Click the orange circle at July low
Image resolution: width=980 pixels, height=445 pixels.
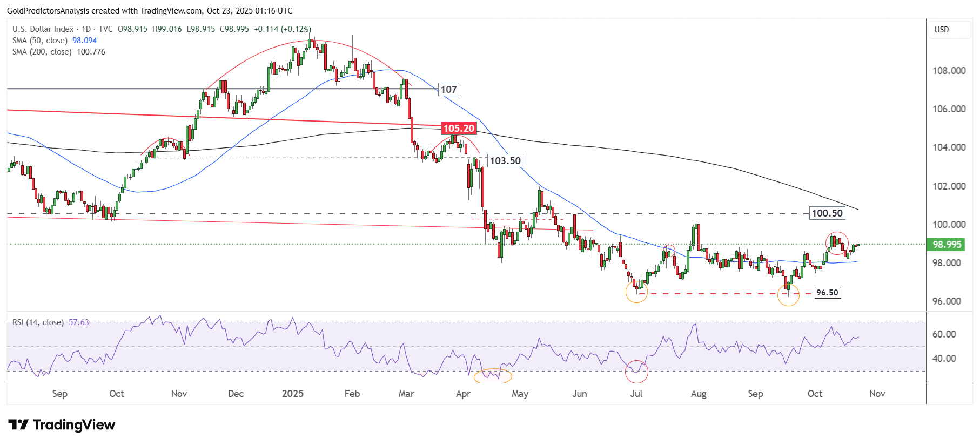point(636,292)
